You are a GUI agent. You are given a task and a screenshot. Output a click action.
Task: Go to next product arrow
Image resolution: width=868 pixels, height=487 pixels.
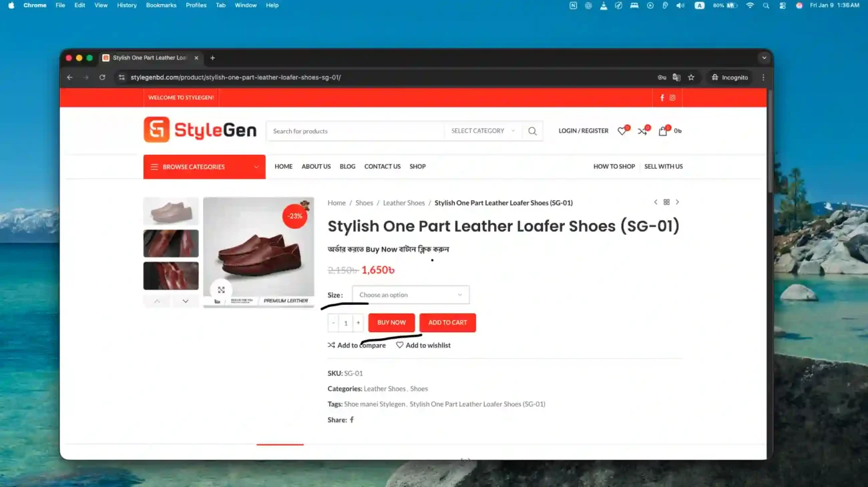[x=677, y=202]
